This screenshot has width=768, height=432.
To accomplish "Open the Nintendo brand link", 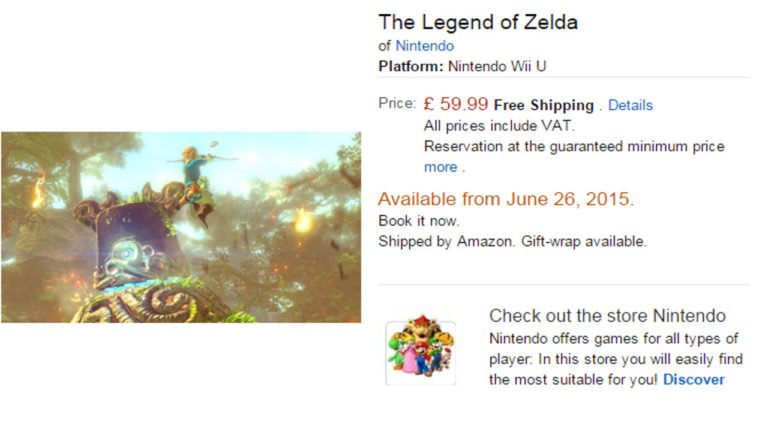I will point(424,46).
